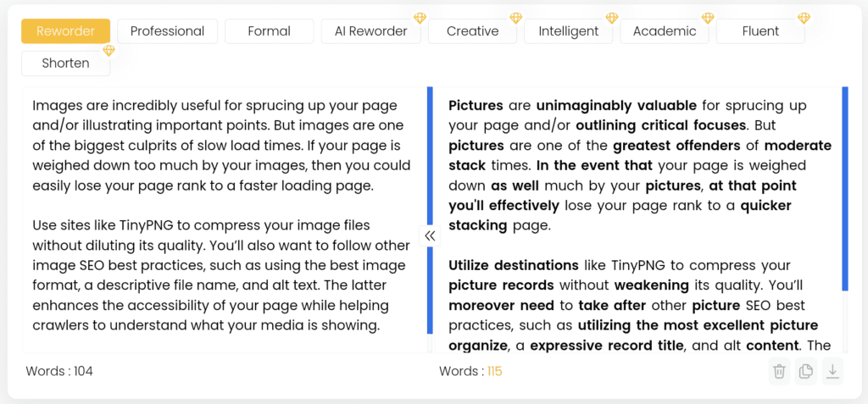The width and height of the screenshot is (868, 404).
Task: Collapse panel with double-chevron arrow
Action: [430, 235]
